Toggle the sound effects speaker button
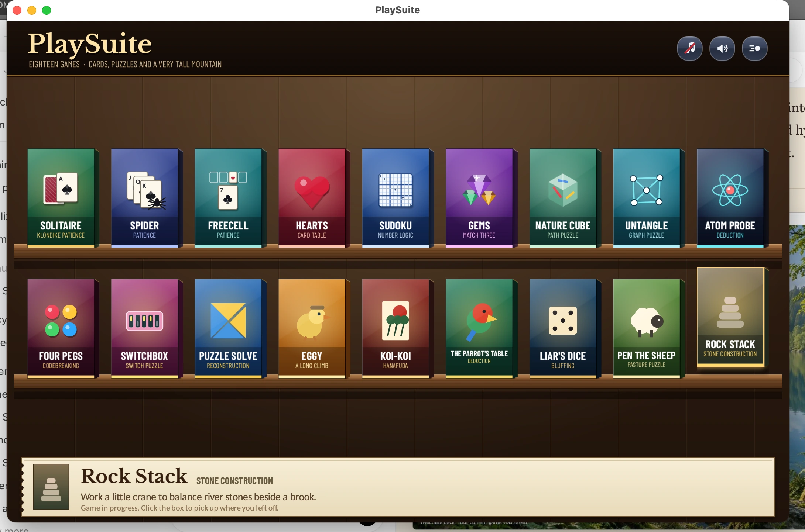The height and width of the screenshot is (532, 805). (x=722, y=48)
